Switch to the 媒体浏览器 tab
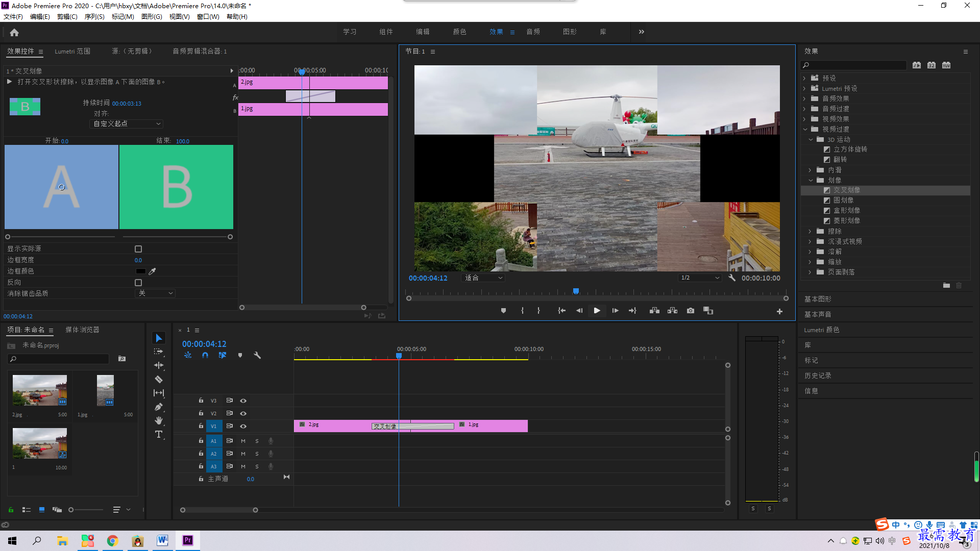Image resolution: width=980 pixels, height=551 pixels. tap(82, 330)
